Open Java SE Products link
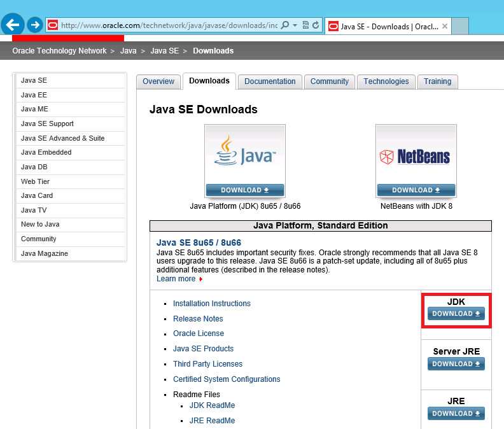This screenshot has width=504, height=429. coord(203,349)
